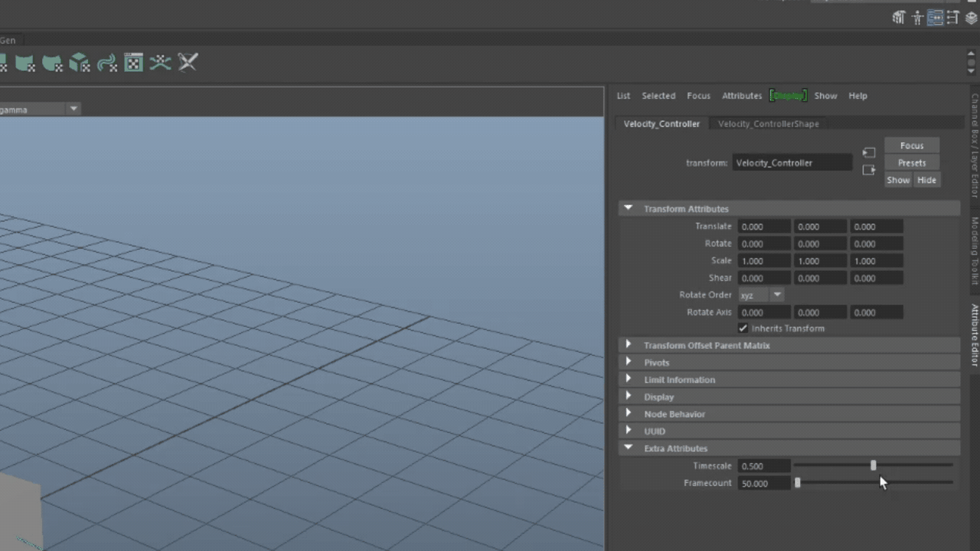980x551 pixels.
Task: Collapse the Transform Attributes section
Action: click(x=629, y=208)
